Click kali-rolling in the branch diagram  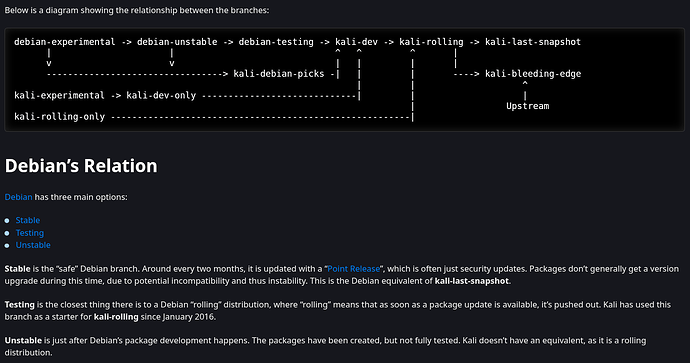(431, 42)
